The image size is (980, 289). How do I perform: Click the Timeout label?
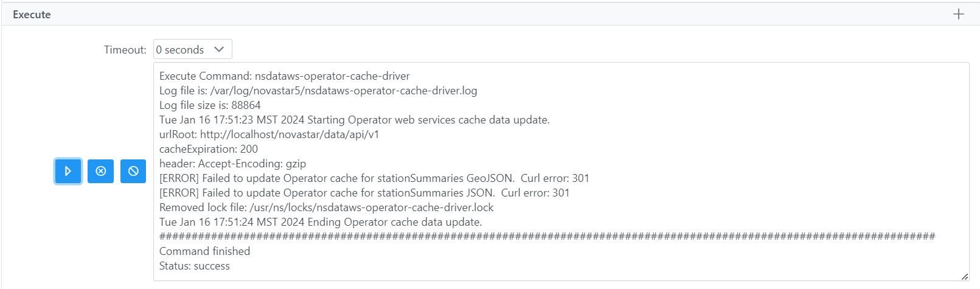click(x=125, y=50)
